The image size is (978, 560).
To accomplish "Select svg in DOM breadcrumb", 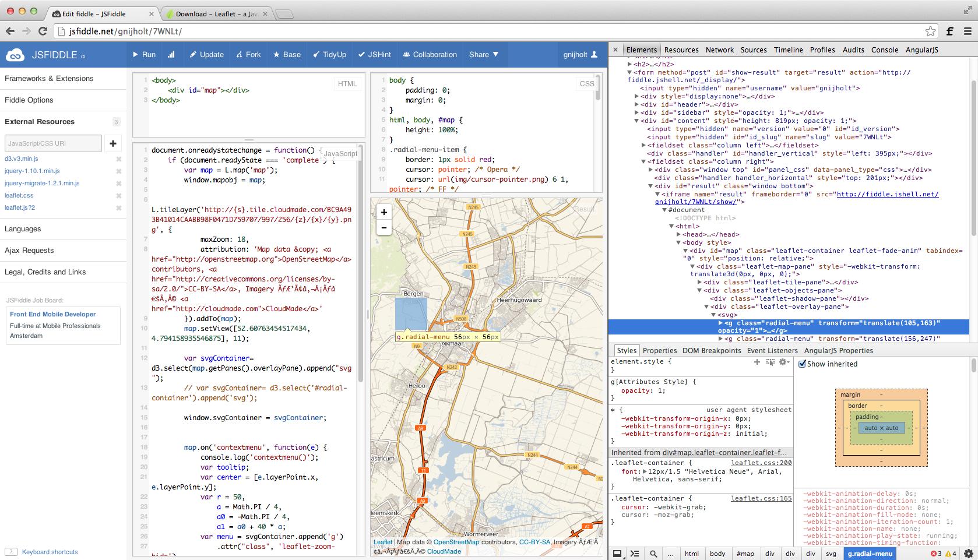I will tap(831, 554).
